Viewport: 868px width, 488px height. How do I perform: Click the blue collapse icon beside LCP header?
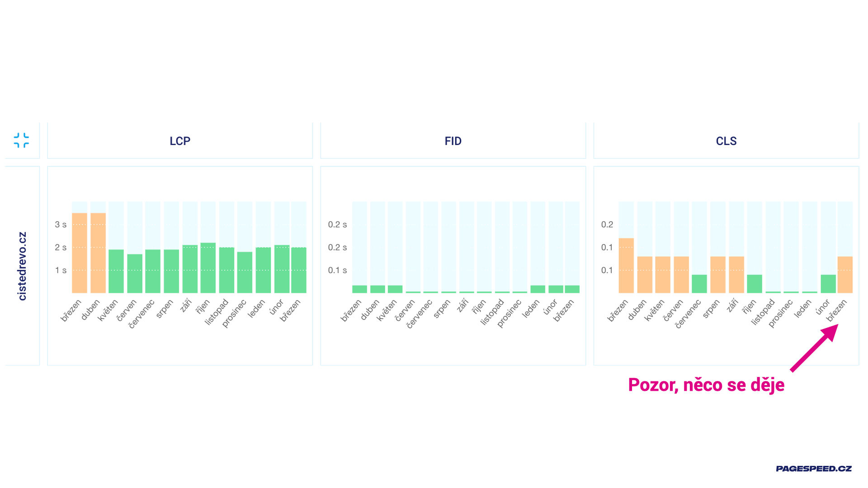click(21, 140)
